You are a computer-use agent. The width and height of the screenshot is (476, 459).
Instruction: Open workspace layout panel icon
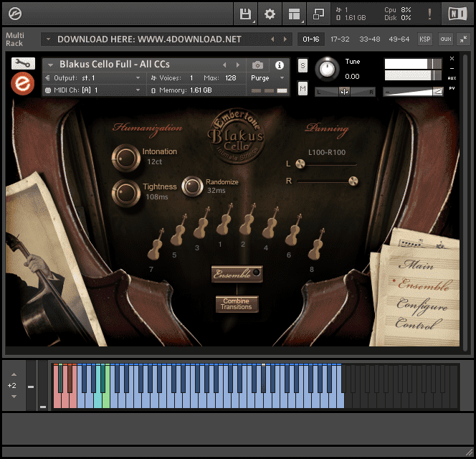click(x=294, y=14)
